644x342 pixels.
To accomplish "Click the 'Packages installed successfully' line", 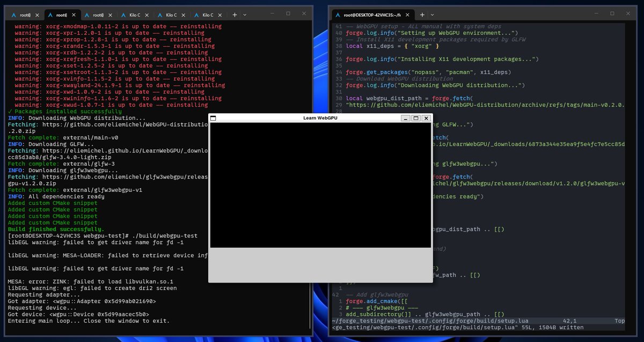I will tap(64, 111).
